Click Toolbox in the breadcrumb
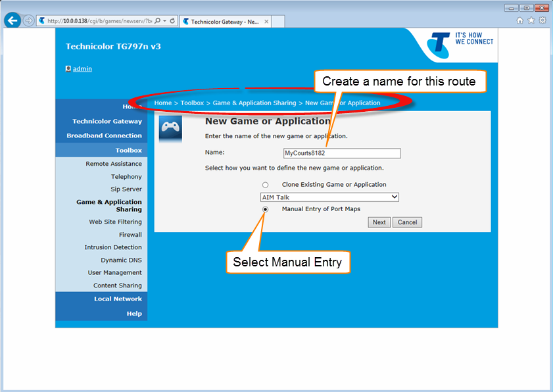The image size is (553, 392). (x=192, y=103)
